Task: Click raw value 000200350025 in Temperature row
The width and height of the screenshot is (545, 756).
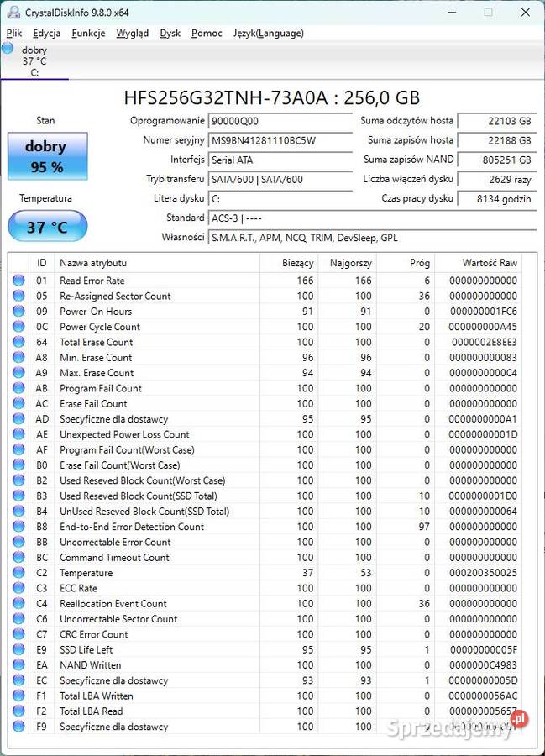Action: [x=483, y=573]
